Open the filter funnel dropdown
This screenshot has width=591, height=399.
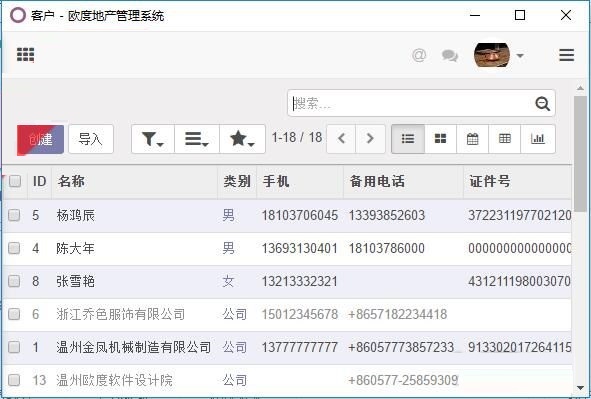pyautogui.click(x=153, y=139)
